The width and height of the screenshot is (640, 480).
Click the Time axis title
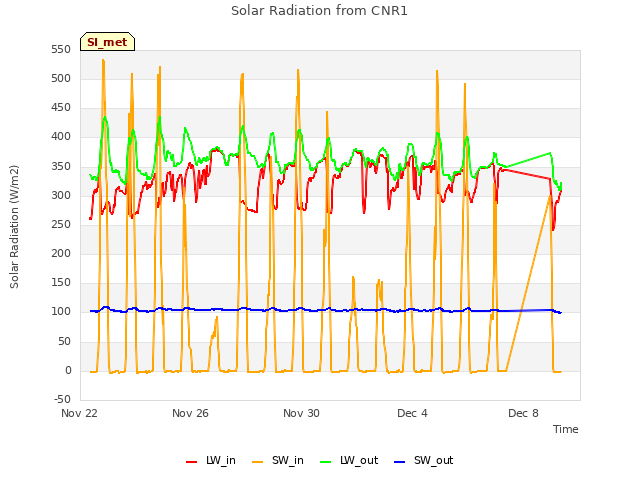565,429
